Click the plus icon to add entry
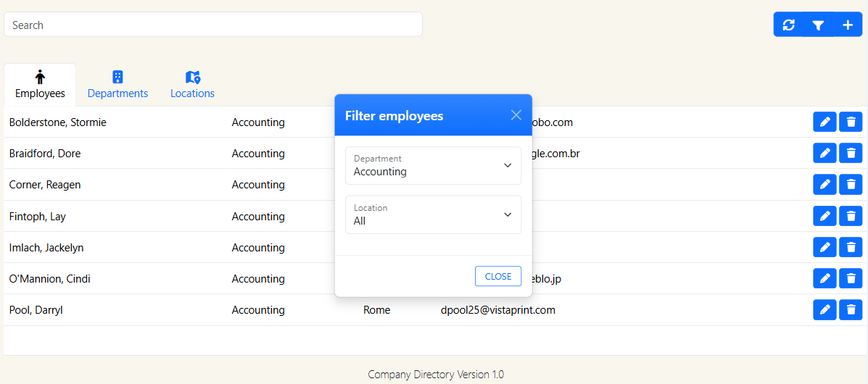Viewport: 868px width, 384px height. click(848, 25)
